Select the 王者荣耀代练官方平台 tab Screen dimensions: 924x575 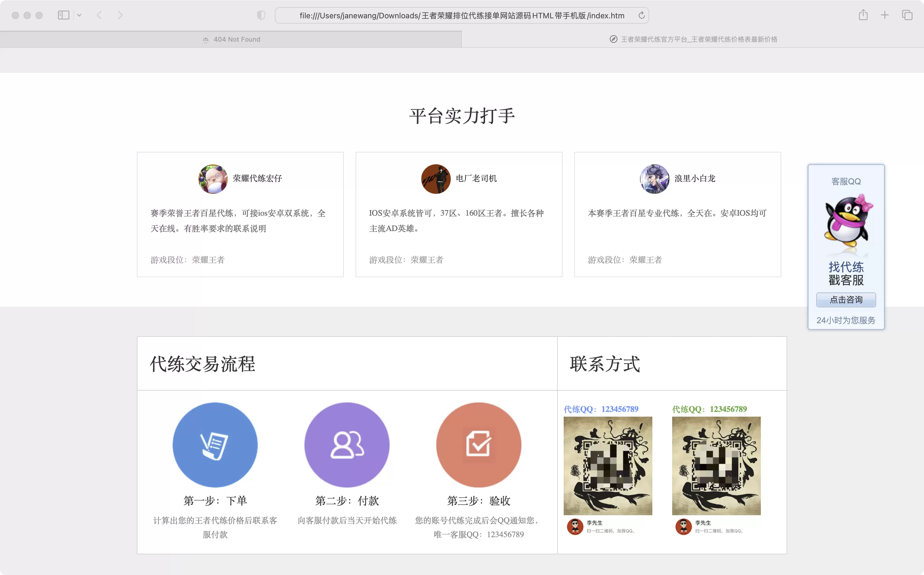tap(693, 39)
